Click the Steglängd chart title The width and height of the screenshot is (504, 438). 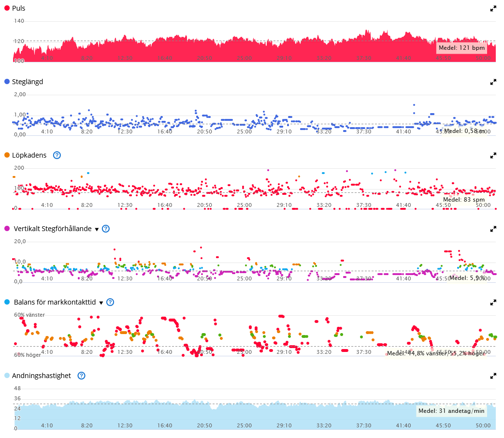tap(28, 82)
